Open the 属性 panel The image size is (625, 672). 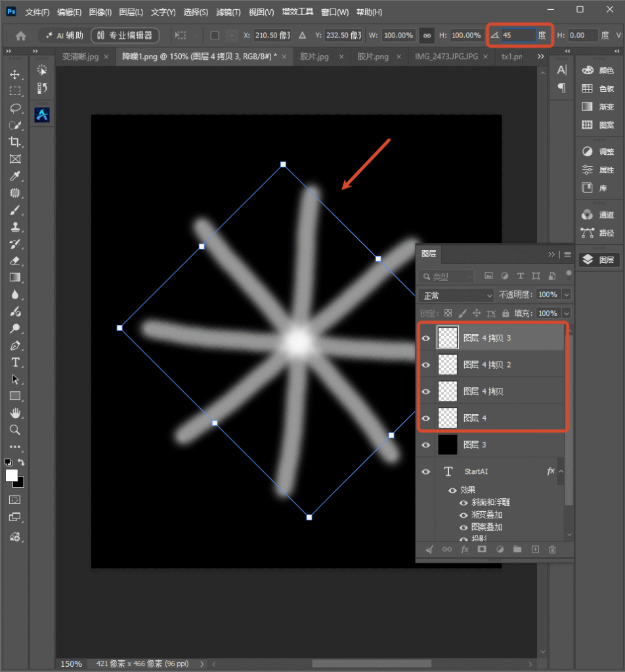click(x=599, y=170)
